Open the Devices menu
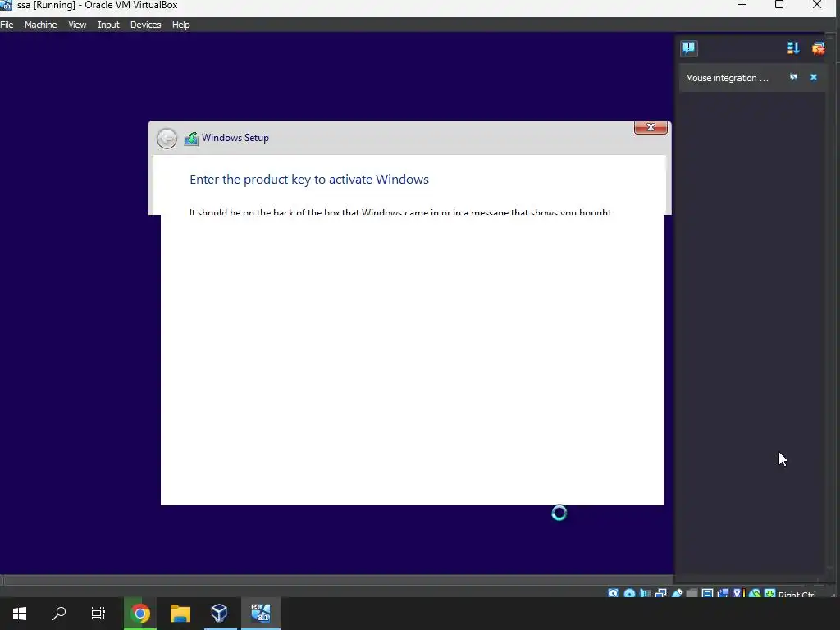The height and width of the screenshot is (630, 840). click(146, 25)
